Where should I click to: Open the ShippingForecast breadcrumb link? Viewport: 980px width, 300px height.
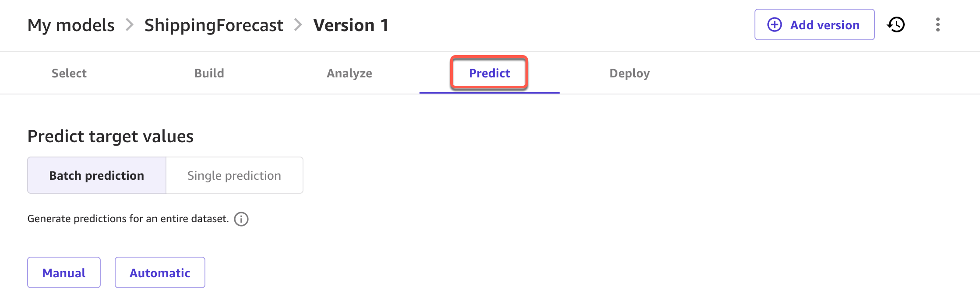click(214, 25)
